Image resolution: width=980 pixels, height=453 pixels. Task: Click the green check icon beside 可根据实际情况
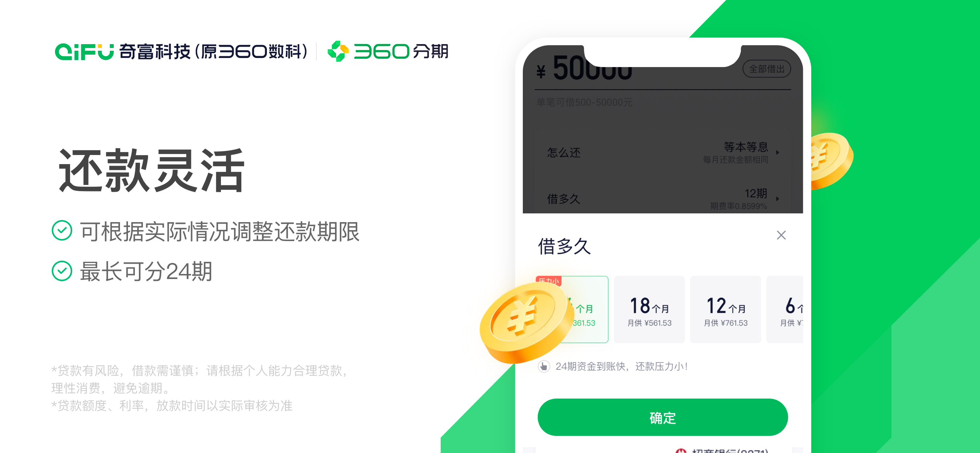click(62, 231)
